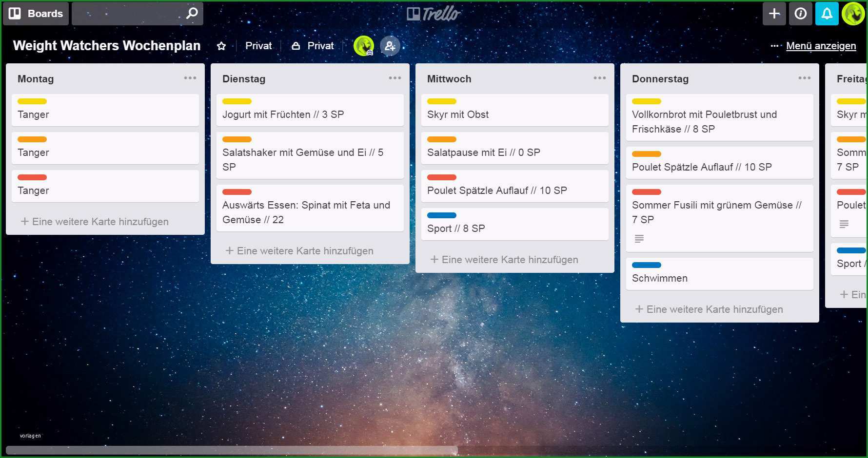The width and height of the screenshot is (868, 458).
Task: Open the Donnerstag list actions menu
Action: point(805,78)
